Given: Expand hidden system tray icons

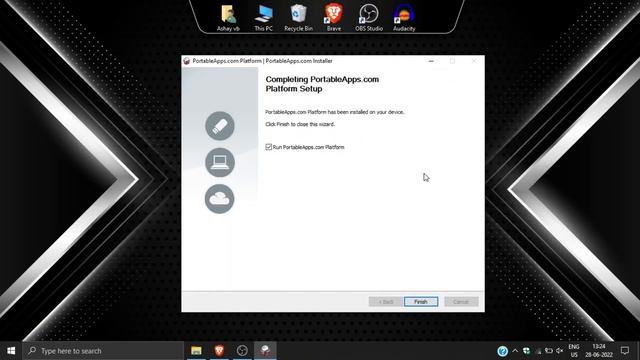Looking at the screenshot, I should tap(515, 351).
